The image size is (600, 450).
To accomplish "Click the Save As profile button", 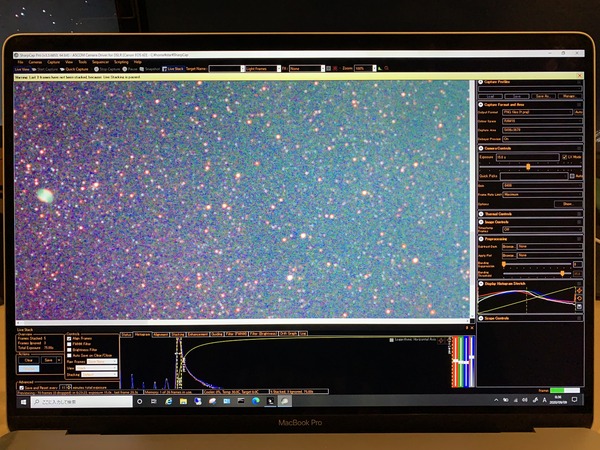I will click(x=543, y=96).
